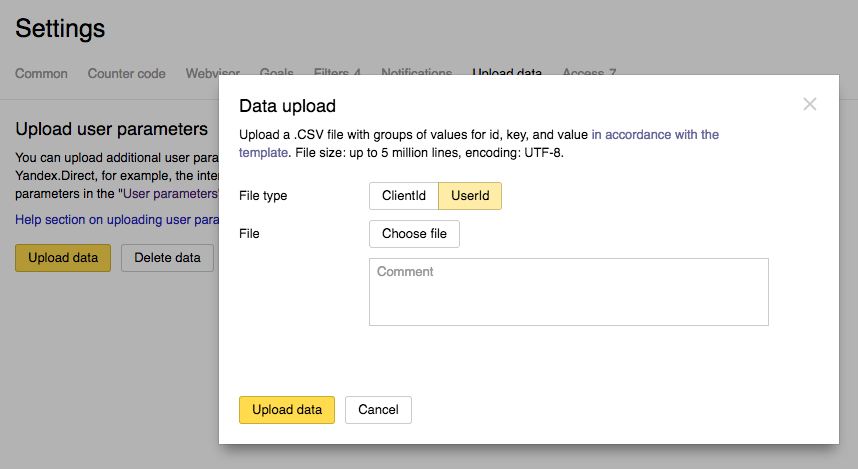Click the Delete data button
The height and width of the screenshot is (469, 858).
167,258
